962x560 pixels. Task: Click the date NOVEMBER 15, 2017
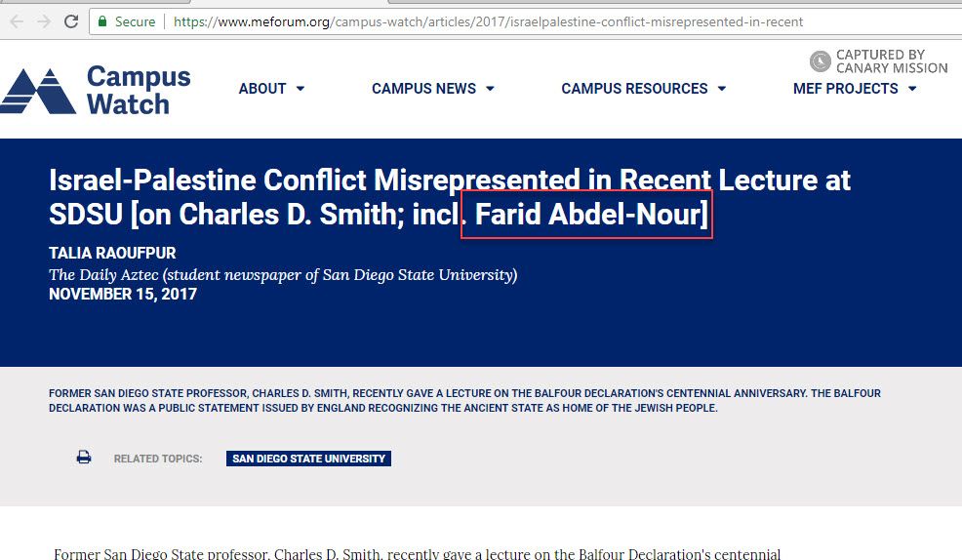tap(123, 294)
